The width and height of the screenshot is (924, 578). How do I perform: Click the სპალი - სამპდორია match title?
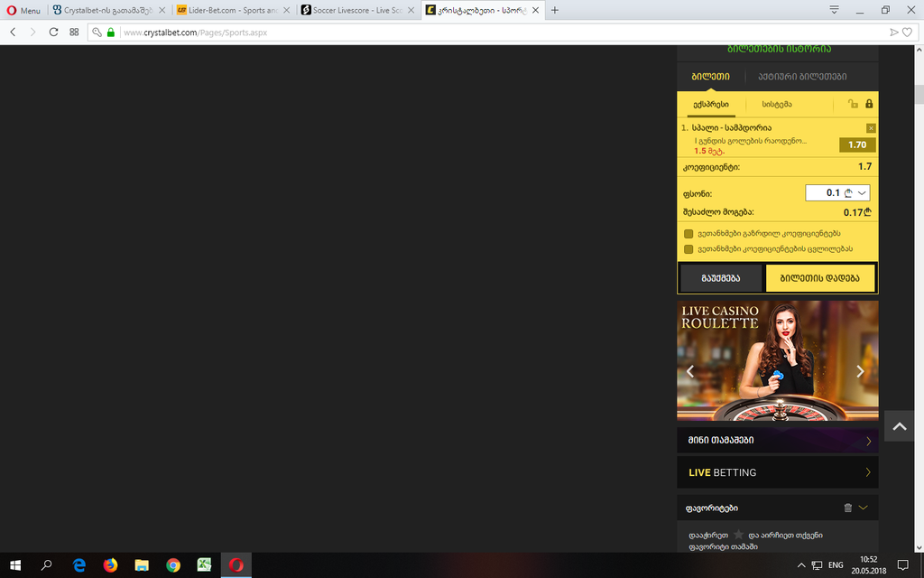(x=731, y=127)
